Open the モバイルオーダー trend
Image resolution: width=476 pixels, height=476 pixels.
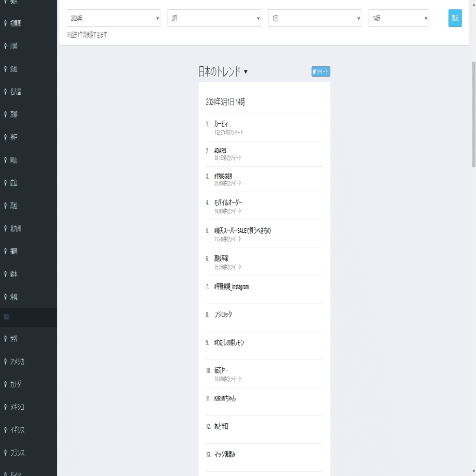click(x=228, y=203)
